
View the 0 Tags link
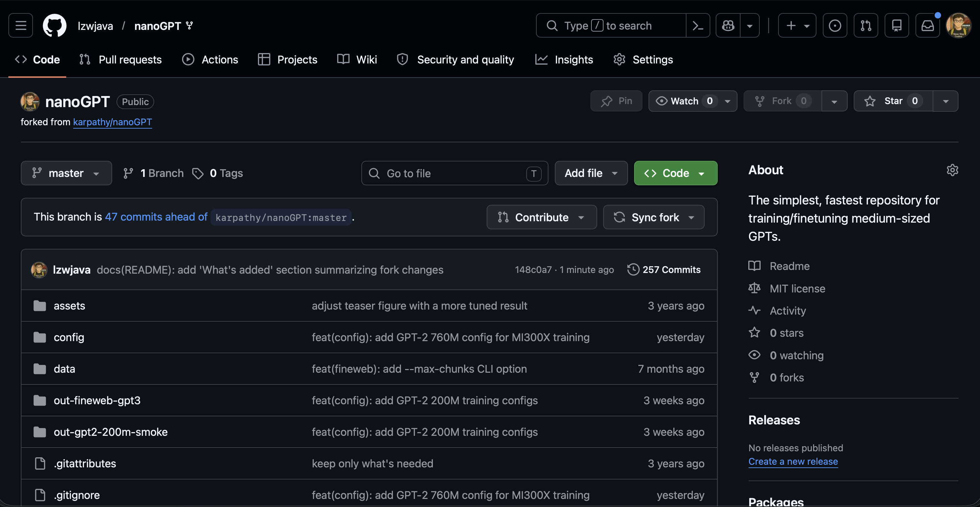pyautogui.click(x=218, y=173)
